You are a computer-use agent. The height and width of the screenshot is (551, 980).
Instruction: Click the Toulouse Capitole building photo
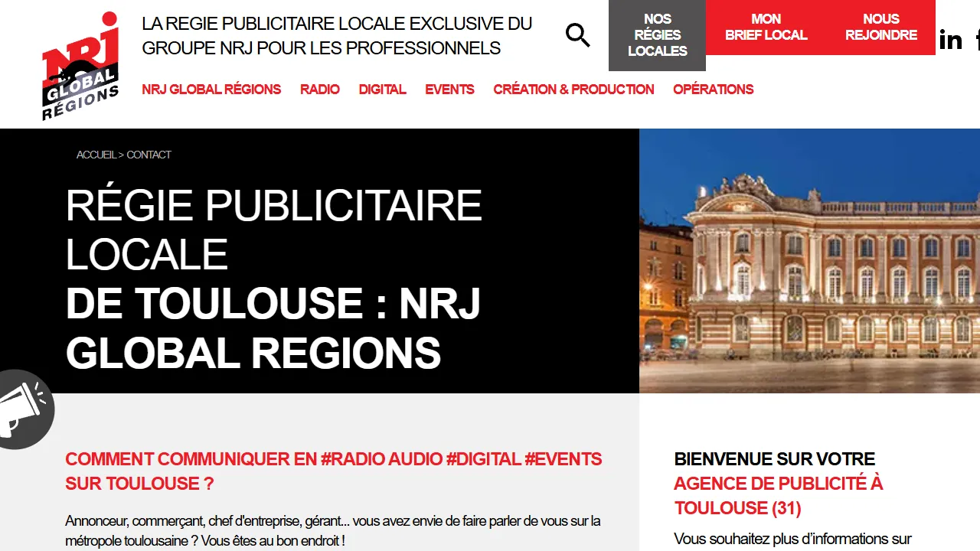(809, 260)
